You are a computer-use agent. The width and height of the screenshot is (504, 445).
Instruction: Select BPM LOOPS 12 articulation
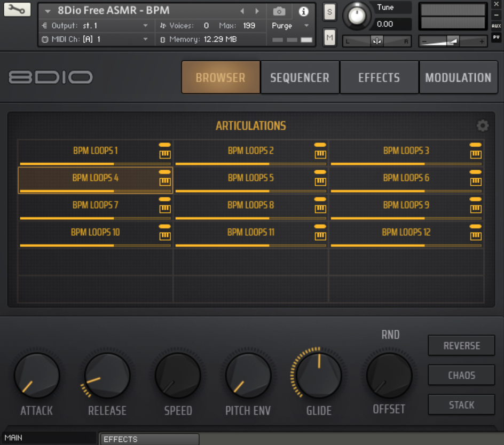[406, 234]
